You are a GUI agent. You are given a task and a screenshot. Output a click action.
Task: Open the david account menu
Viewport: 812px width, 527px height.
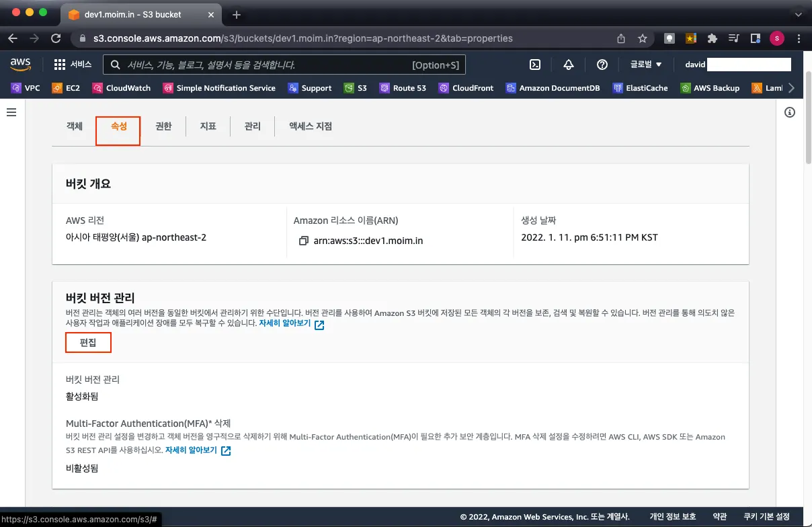[737, 65]
